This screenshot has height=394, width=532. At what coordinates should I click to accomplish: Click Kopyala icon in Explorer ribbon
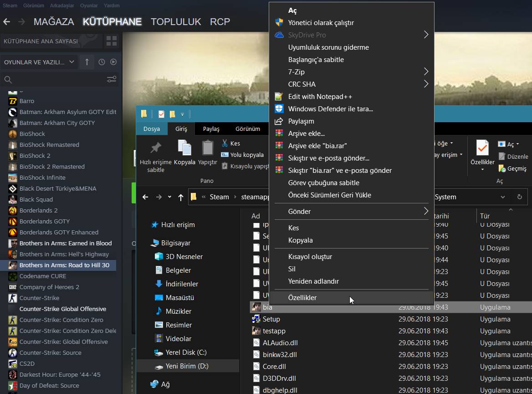pyautogui.click(x=184, y=148)
